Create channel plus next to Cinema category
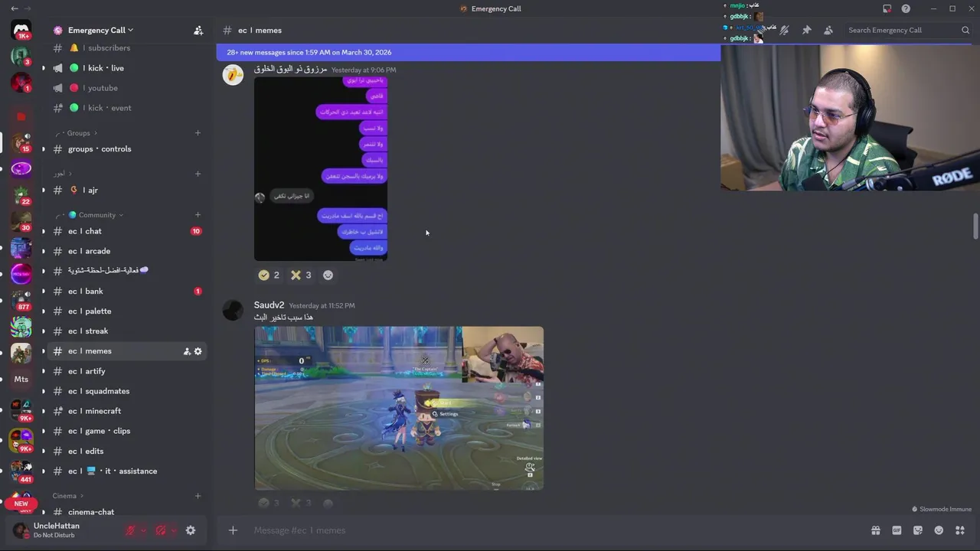 (198, 496)
